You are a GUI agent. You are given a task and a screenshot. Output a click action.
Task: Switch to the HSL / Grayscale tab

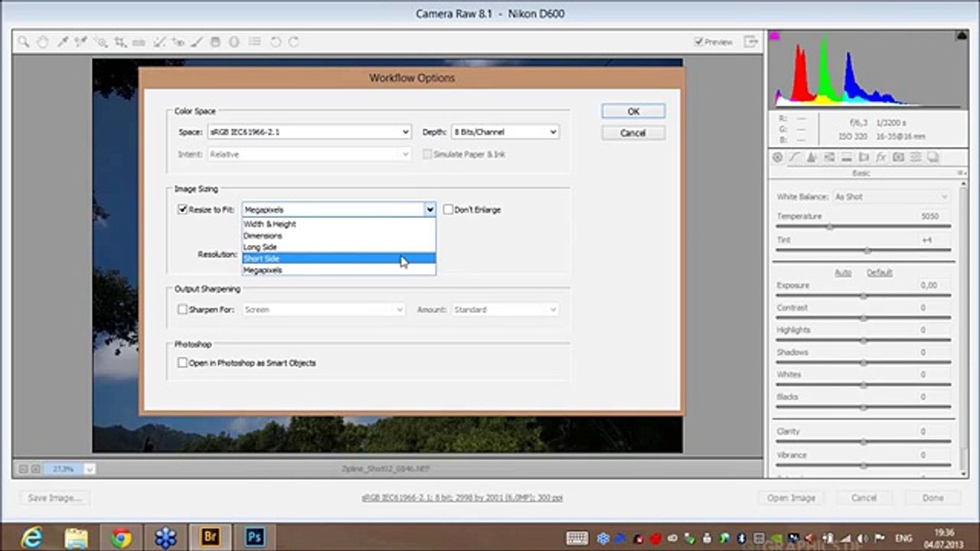click(829, 158)
